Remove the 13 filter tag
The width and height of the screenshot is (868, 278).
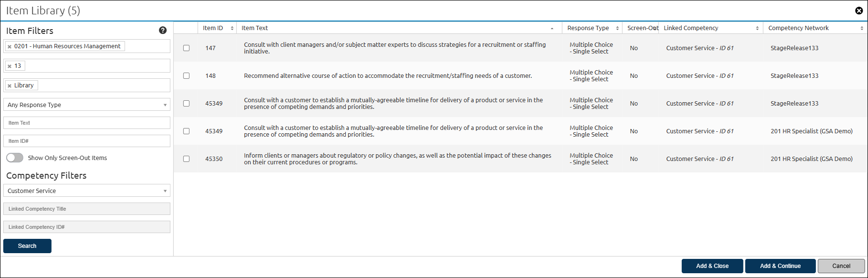(10, 66)
